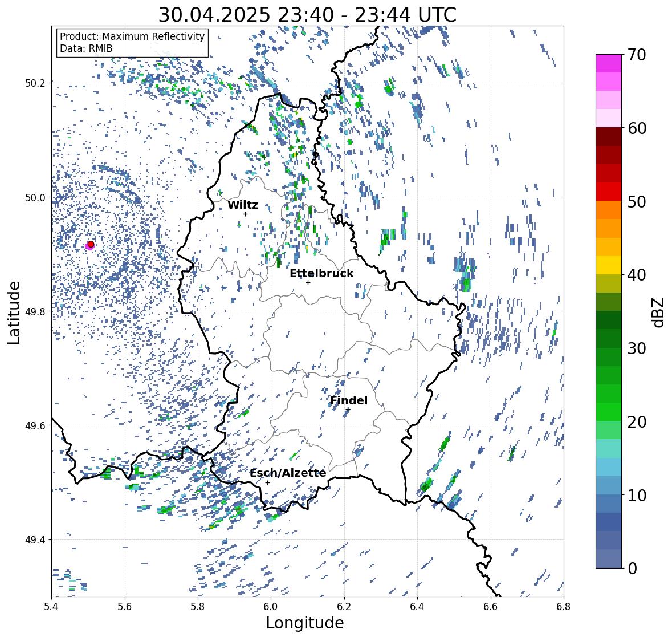Click the longitude tick label 6.6
672x637 pixels.
coord(490,606)
